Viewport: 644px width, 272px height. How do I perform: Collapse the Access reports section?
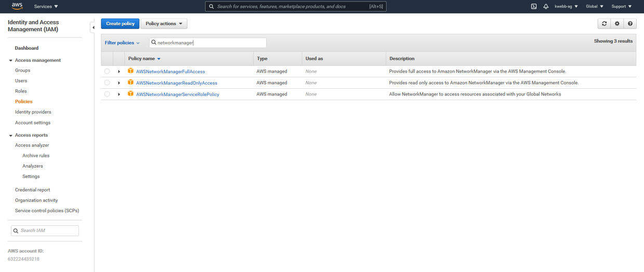11,135
